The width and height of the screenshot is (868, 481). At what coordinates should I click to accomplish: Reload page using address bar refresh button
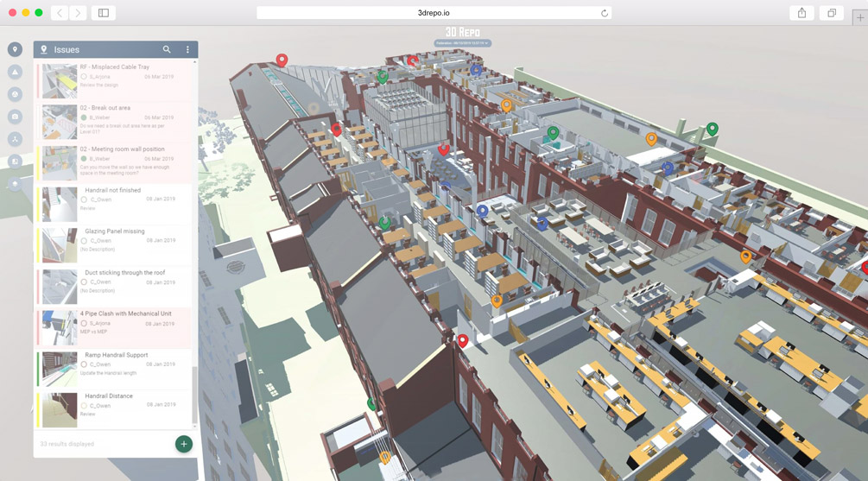(604, 13)
